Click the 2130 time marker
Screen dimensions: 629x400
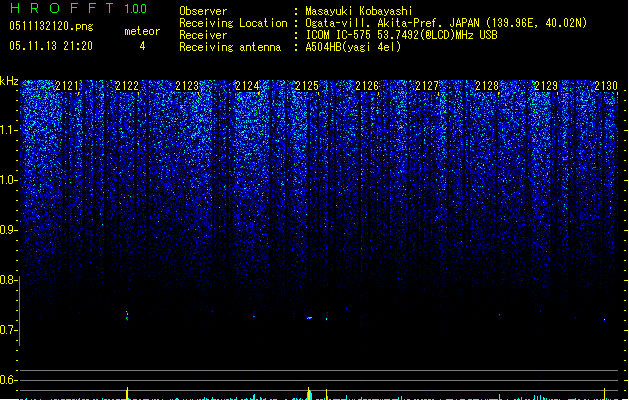point(606,86)
